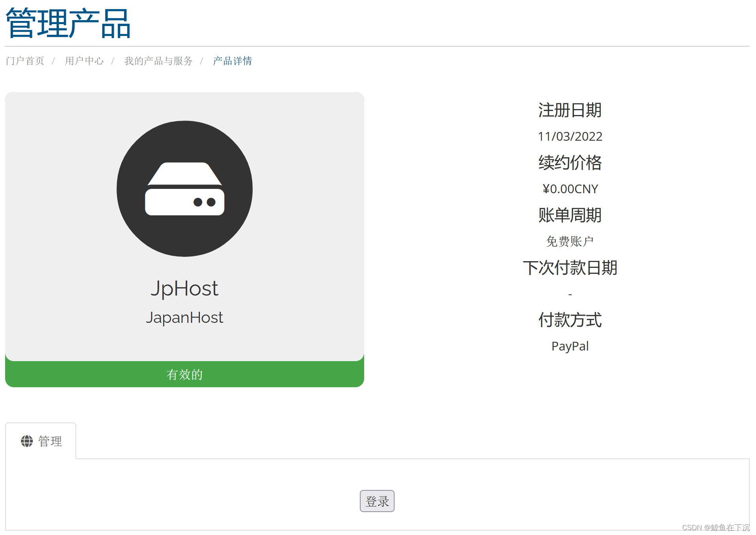The image size is (756, 535).
Task: Navigate to 我的产品与服务 breadcrumb
Action: [x=158, y=61]
